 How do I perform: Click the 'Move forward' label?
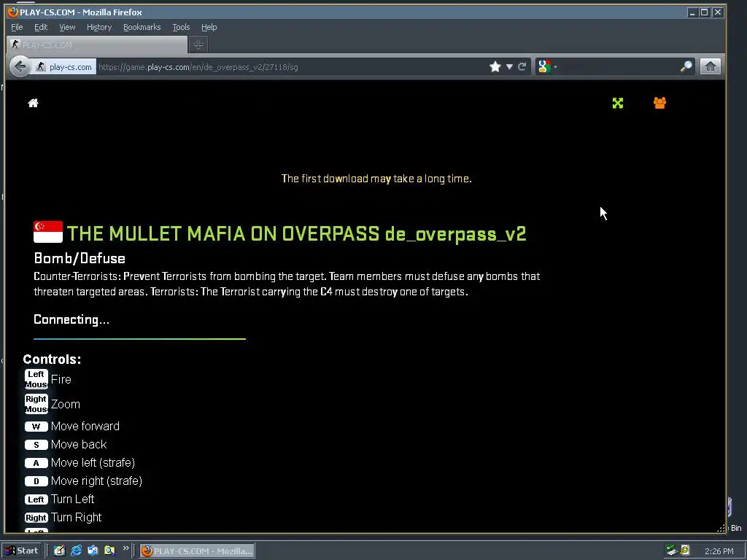point(85,426)
